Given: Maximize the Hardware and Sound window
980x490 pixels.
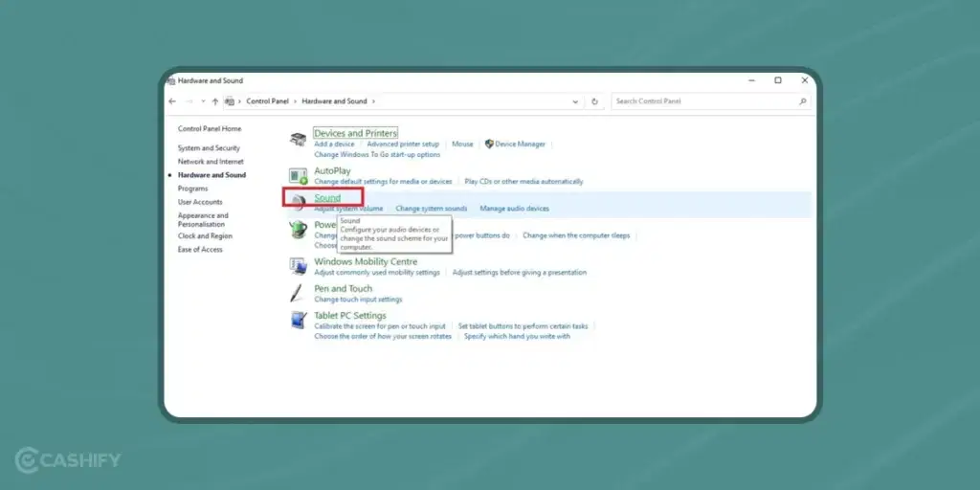Looking at the screenshot, I should tap(777, 80).
